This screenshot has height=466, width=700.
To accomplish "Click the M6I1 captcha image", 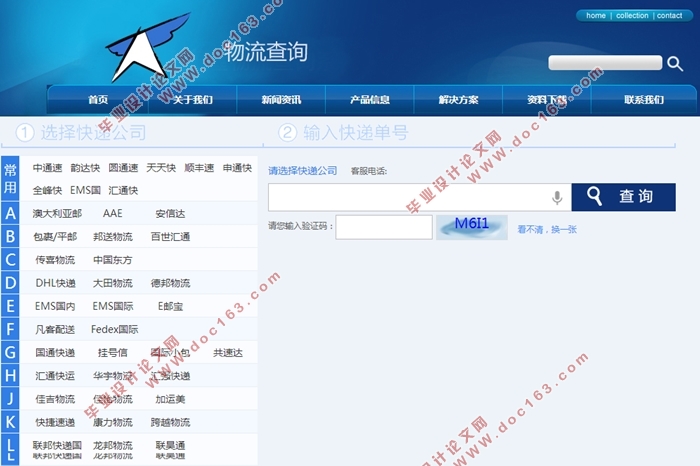I will [471, 227].
